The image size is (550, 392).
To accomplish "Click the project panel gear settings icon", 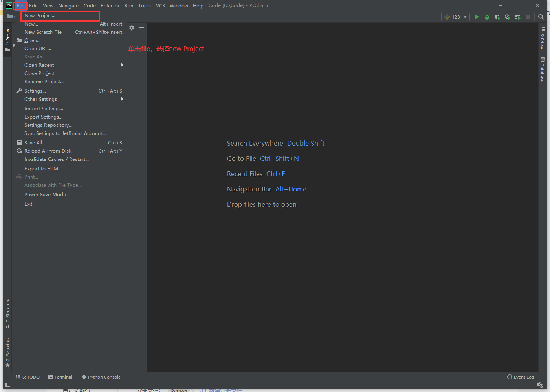I will pos(132,28).
